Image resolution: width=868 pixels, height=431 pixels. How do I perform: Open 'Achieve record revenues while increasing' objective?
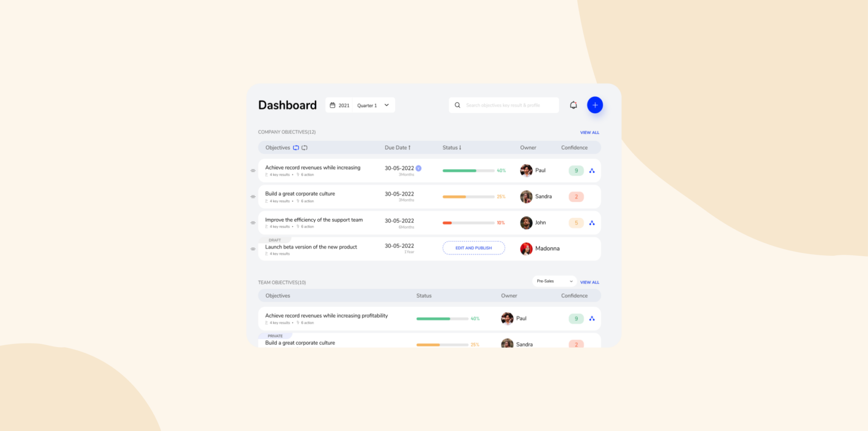(312, 168)
